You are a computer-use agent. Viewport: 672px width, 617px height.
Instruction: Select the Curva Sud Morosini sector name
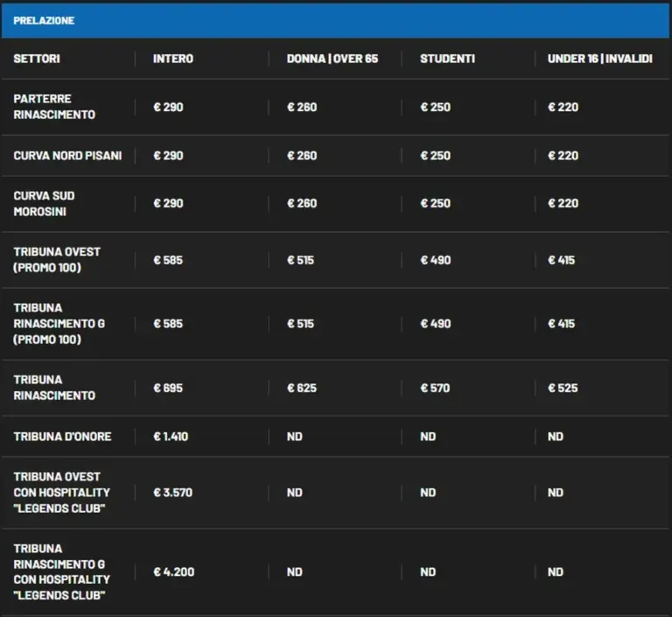44,204
